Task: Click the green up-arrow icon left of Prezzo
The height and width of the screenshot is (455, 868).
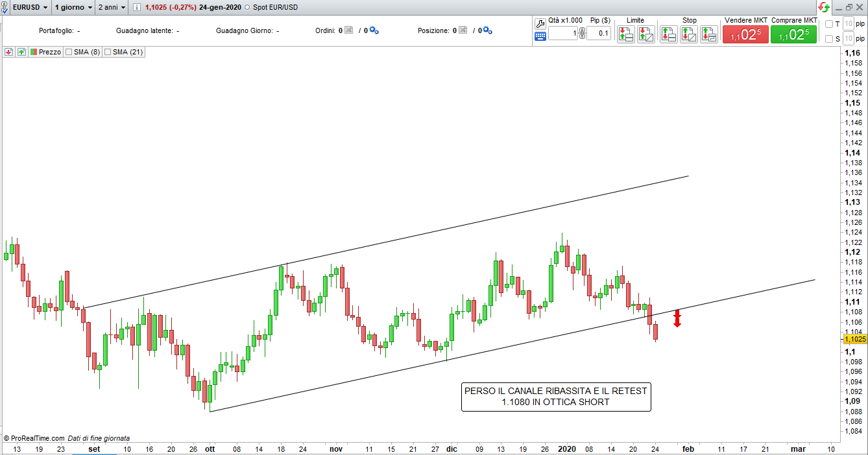Action: [x=21, y=52]
